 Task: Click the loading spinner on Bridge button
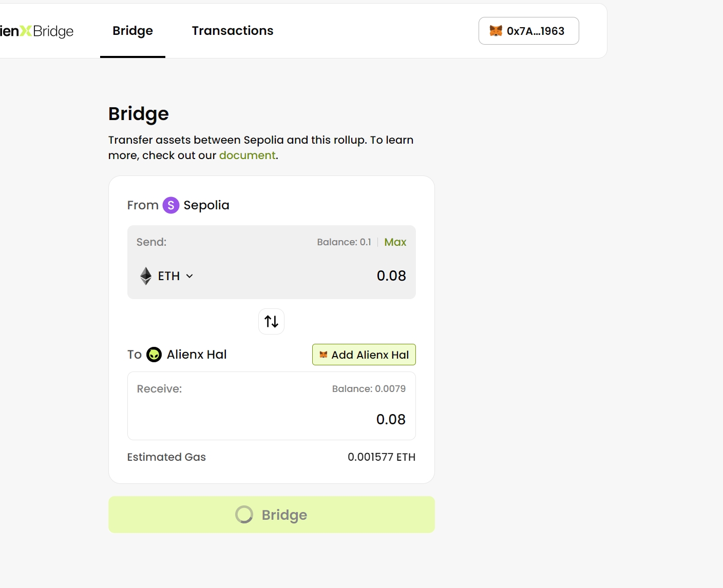coord(244,515)
